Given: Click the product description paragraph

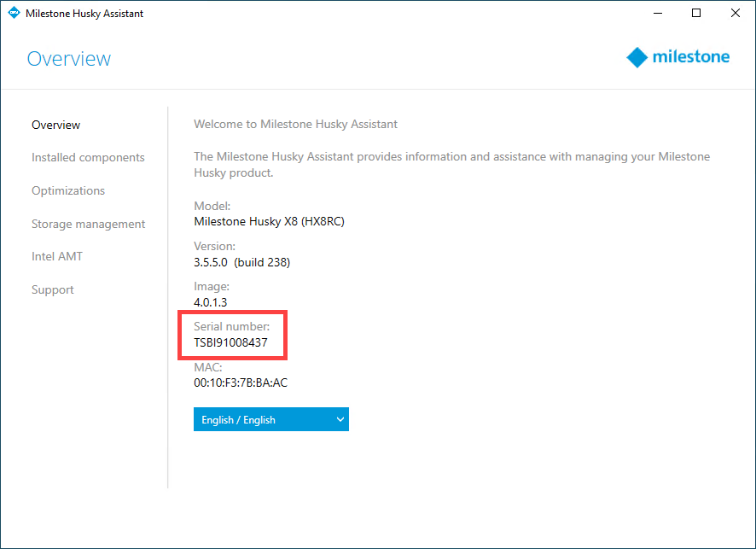Looking at the screenshot, I should [451, 165].
